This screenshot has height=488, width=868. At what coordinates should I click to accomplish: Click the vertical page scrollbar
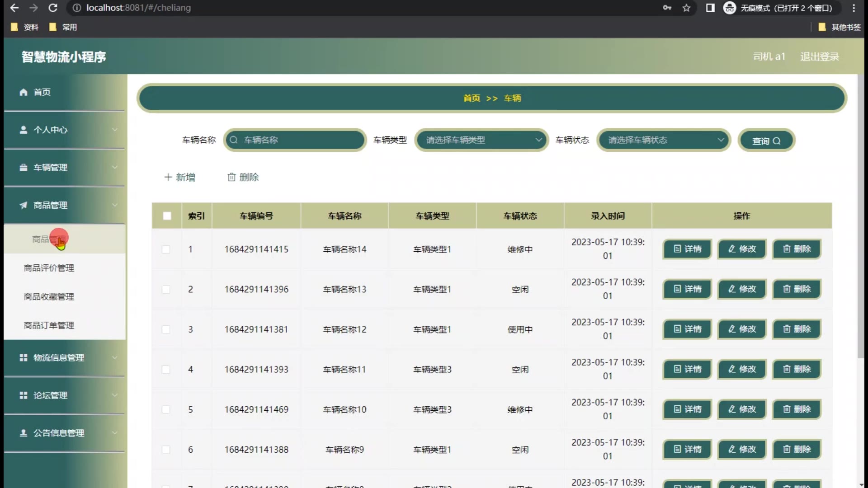[861, 217]
